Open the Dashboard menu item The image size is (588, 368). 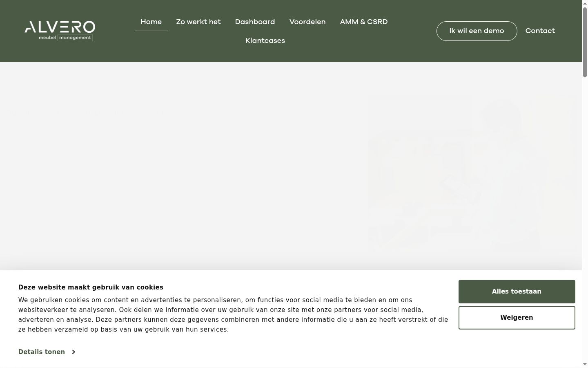point(255,22)
